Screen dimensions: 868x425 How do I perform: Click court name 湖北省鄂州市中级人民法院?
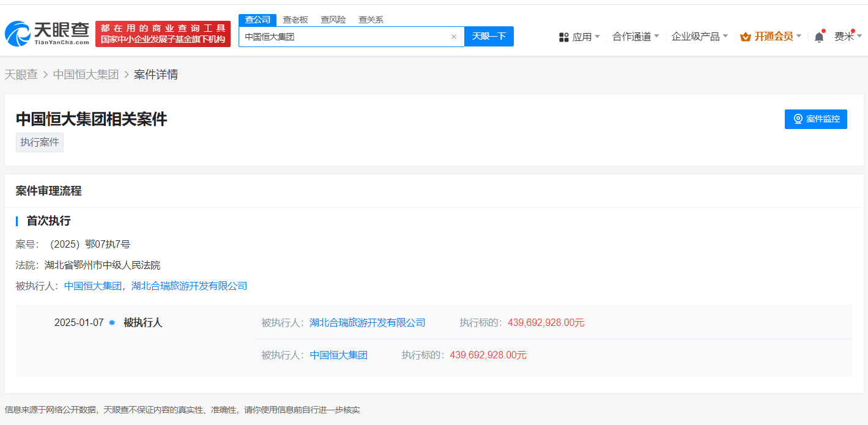coord(103,265)
